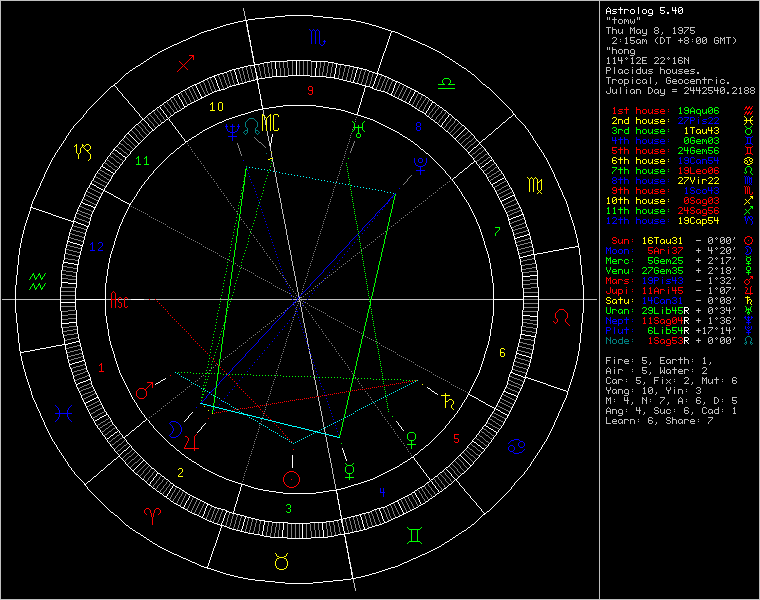Image resolution: width=760 pixels, height=600 pixels.
Task: Click the 'Nept: 11Sag04R' row
Action: 680,321
